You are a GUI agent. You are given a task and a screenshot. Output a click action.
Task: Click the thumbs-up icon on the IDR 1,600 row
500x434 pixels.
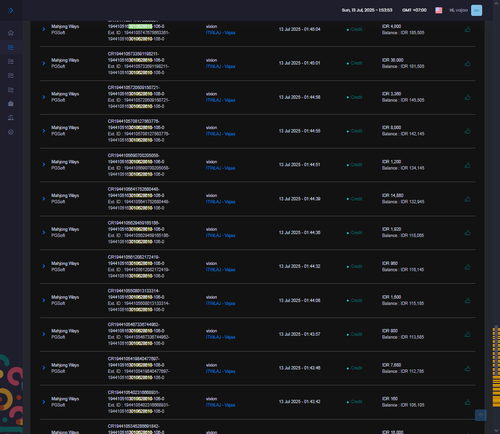click(468, 300)
